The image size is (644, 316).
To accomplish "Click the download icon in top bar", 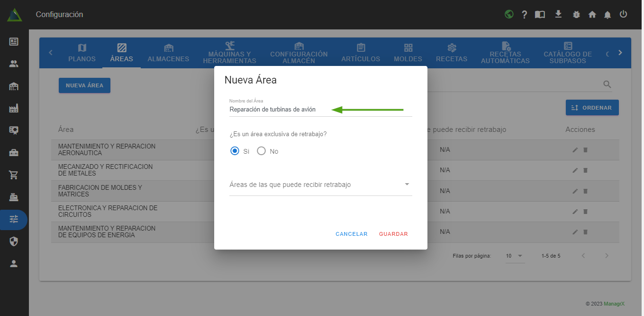I will (558, 14).
